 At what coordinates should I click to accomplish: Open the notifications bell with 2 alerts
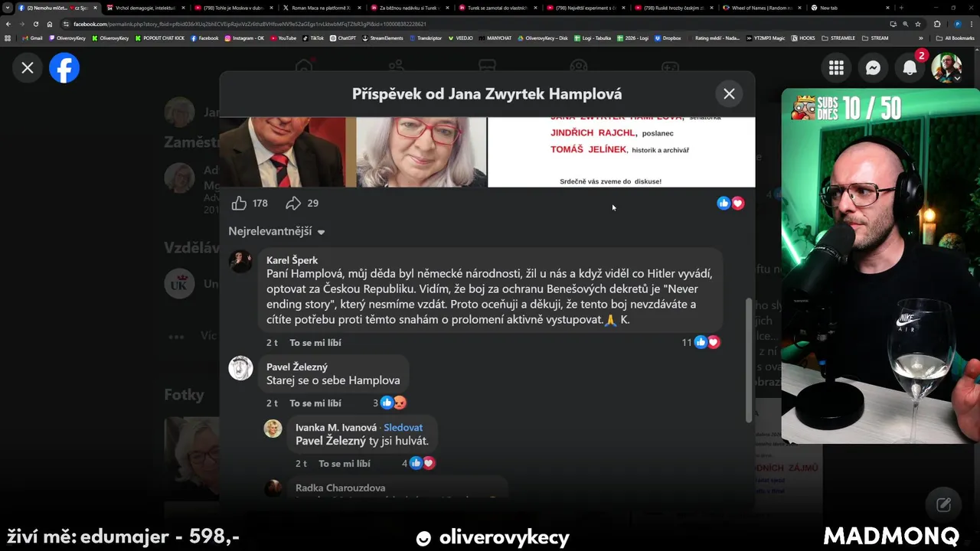(x=910, y=68)
